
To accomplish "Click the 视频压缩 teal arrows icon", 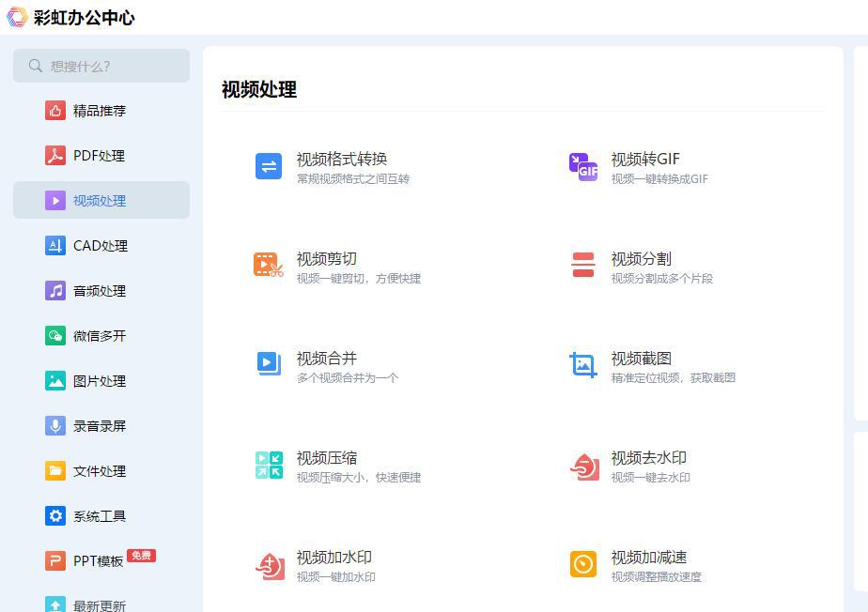I will tap(269, 465).
